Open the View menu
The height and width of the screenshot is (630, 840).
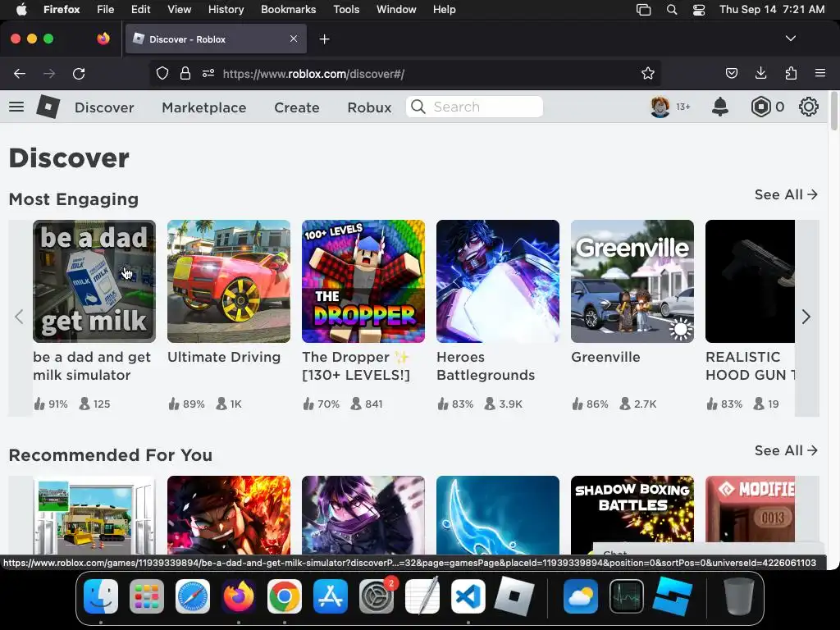tap(179, 9)
